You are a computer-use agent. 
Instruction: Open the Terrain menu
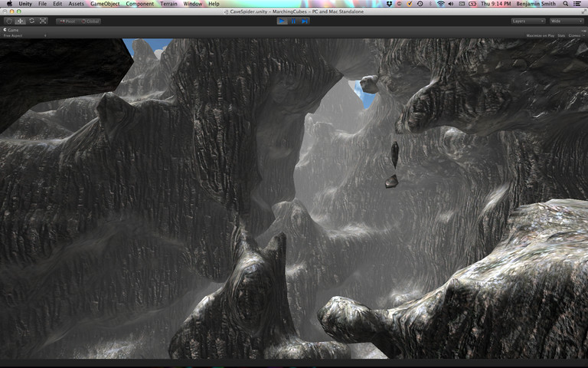pos(168,4)
